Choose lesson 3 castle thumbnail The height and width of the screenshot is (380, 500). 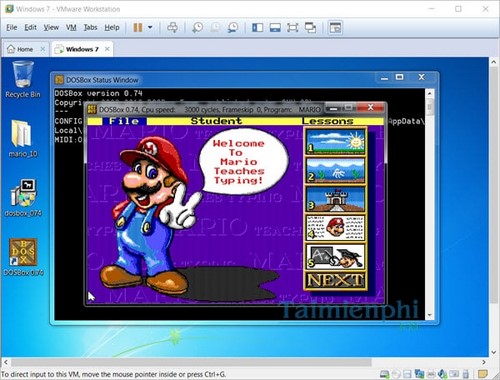tap(335, 199)
